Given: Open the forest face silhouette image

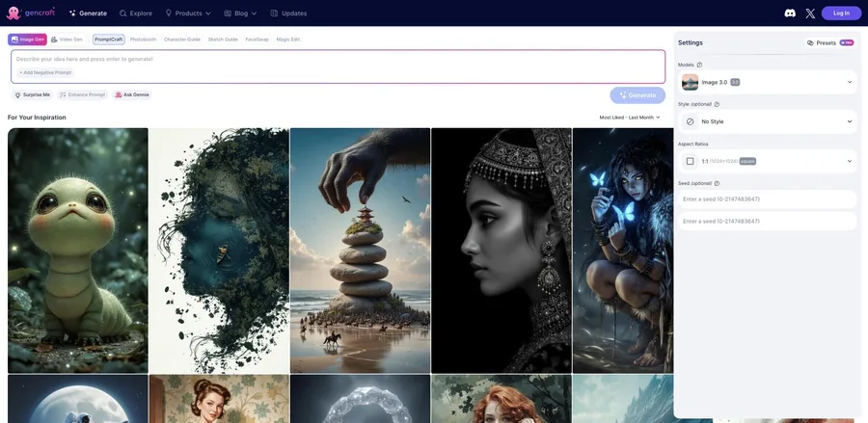Looking at the screenshot, I should (219, 251).
